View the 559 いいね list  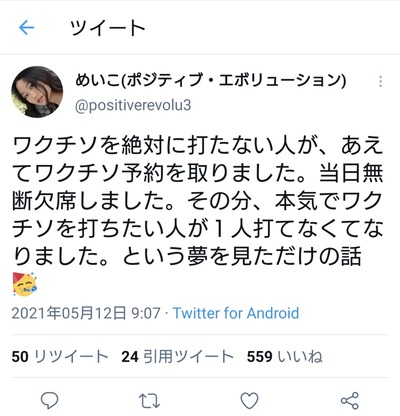(x=285, y=357)
